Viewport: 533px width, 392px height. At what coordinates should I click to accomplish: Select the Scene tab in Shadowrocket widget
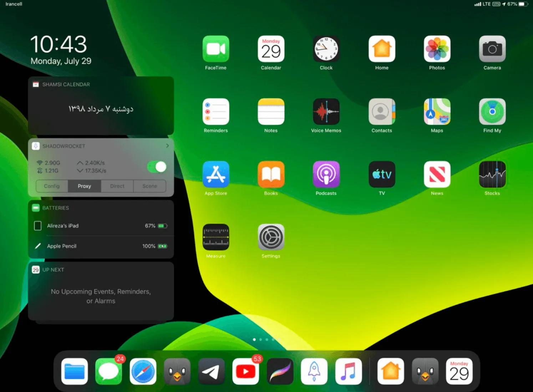click(150, 186)
